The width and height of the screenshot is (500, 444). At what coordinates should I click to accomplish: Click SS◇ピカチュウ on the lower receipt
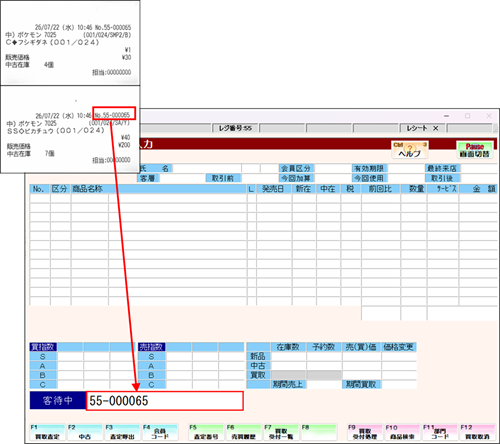(x=56, y=131)
